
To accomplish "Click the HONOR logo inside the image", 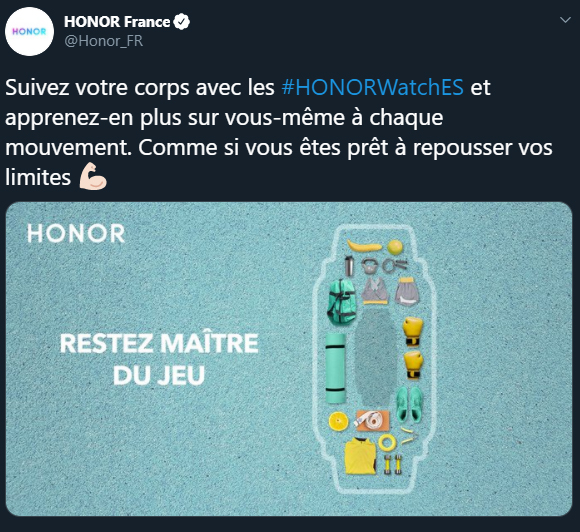I will tap(76, 233).
